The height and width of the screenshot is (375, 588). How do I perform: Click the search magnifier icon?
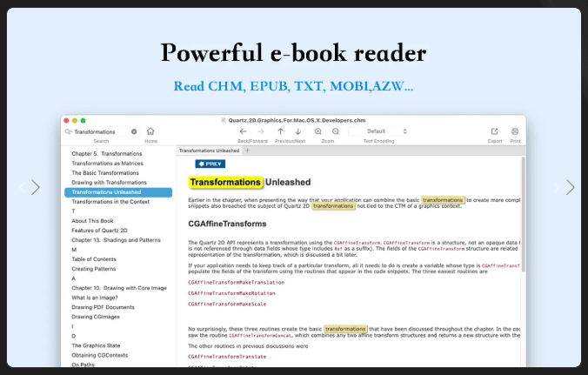68,131
